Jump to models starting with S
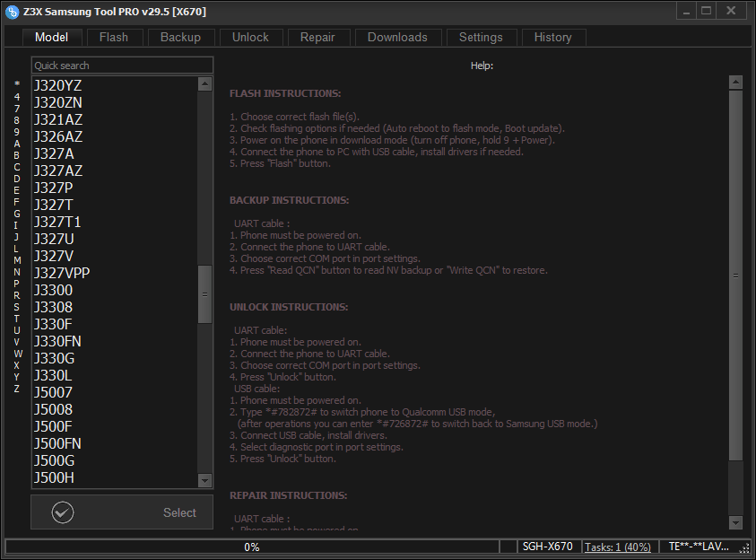 17,307
